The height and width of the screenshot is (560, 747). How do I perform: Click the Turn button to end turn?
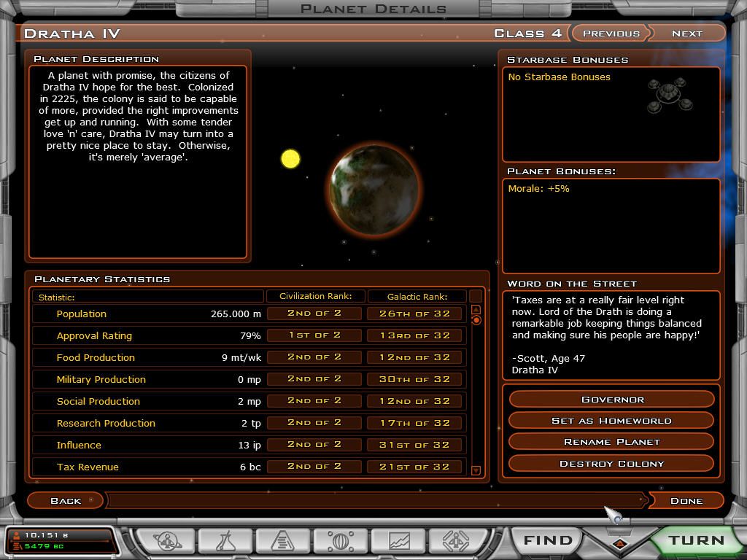(x=696, y=540)
